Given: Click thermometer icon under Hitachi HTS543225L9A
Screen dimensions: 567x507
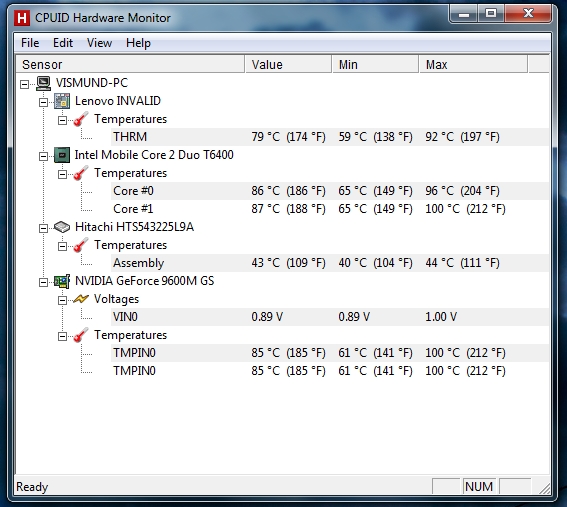Looking at the screenshot, I should tap(81, 245).
